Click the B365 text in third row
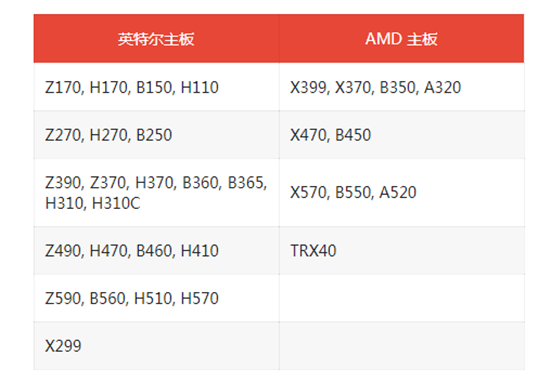 [x=246, y=183]
